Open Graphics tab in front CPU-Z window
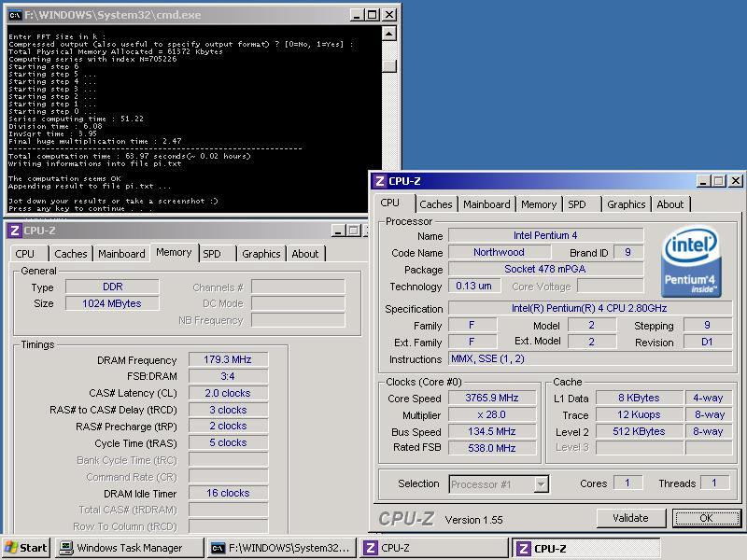The image size is (747, 560). pos(626,204)
